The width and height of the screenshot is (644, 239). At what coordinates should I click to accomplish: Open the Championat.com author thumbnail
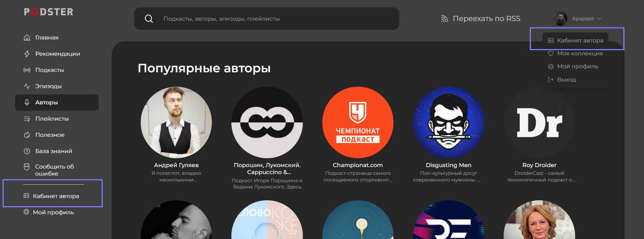pyautogui.click(x=358, y=122)
